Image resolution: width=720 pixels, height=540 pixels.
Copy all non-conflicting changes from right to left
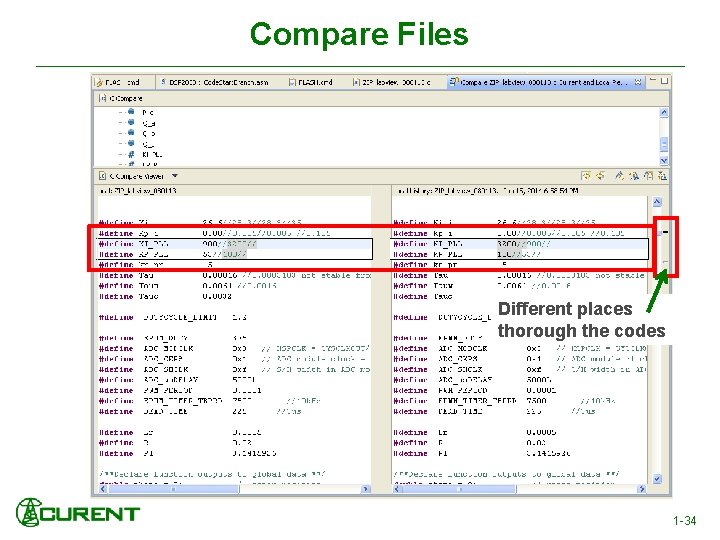point(585,176)
